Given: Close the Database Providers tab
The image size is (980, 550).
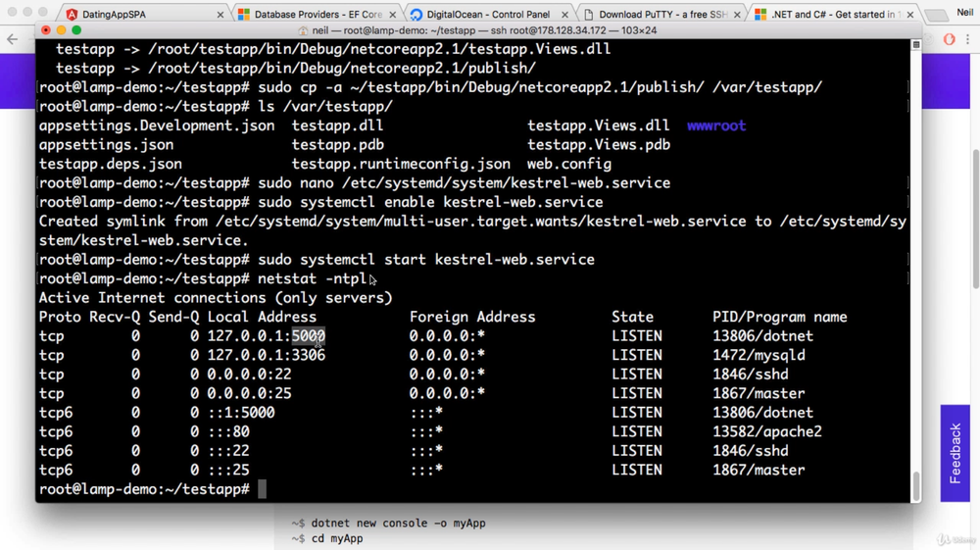Looking at the screenshot, I should tap(393, 15).
